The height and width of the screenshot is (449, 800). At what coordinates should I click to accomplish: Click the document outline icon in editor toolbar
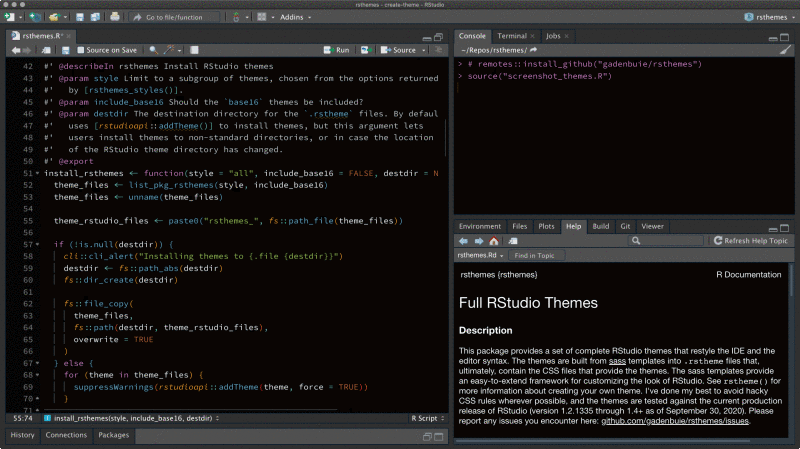pos(438,50)
